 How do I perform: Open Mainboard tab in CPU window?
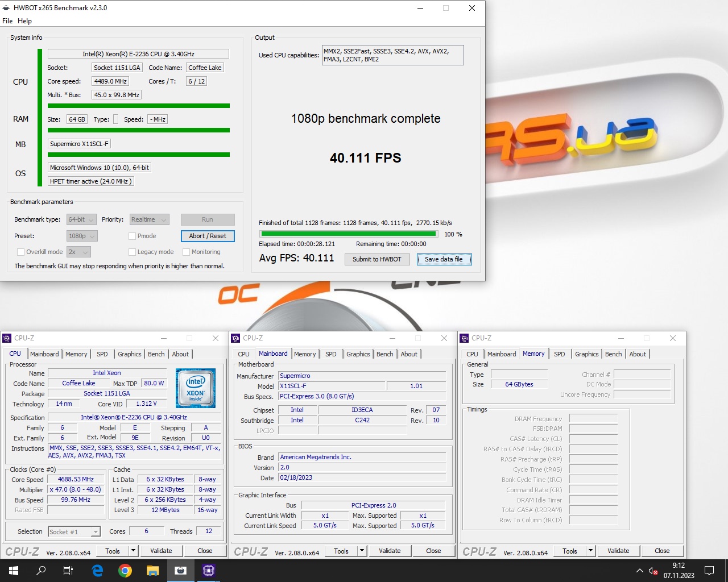click(x=44, y=354)
